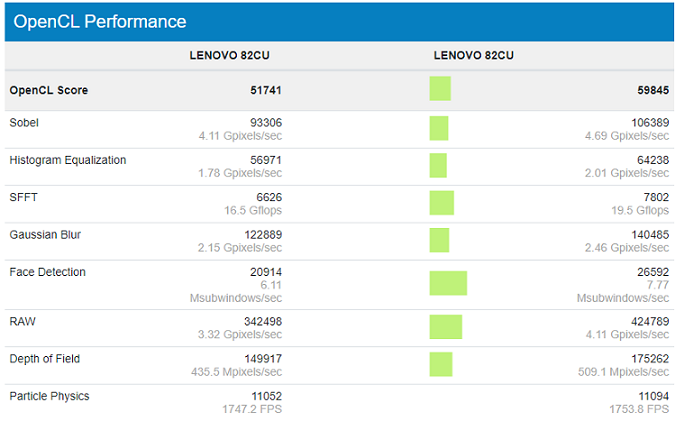676x430 pixels.
Task: Select the RAW score 342498
Action: pos(263,321)
